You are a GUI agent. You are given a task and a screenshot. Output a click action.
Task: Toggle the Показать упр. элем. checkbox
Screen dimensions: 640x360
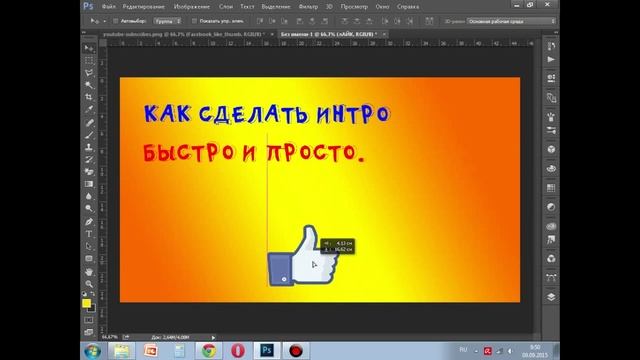(x=194, y=21)
